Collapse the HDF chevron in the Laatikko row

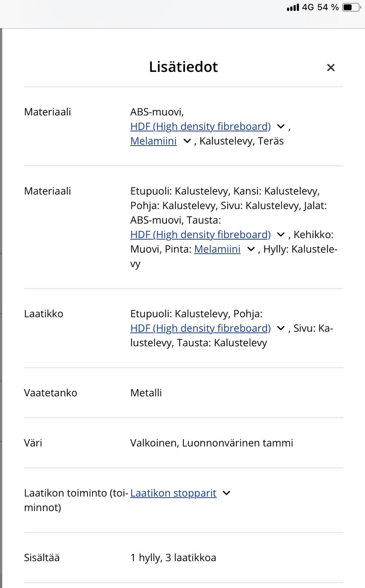coord(280,328)
